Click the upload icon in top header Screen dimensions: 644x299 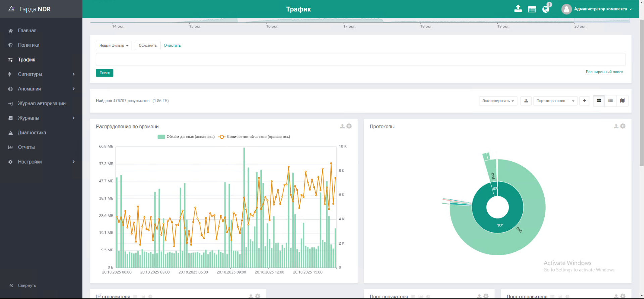click(518, 9)
